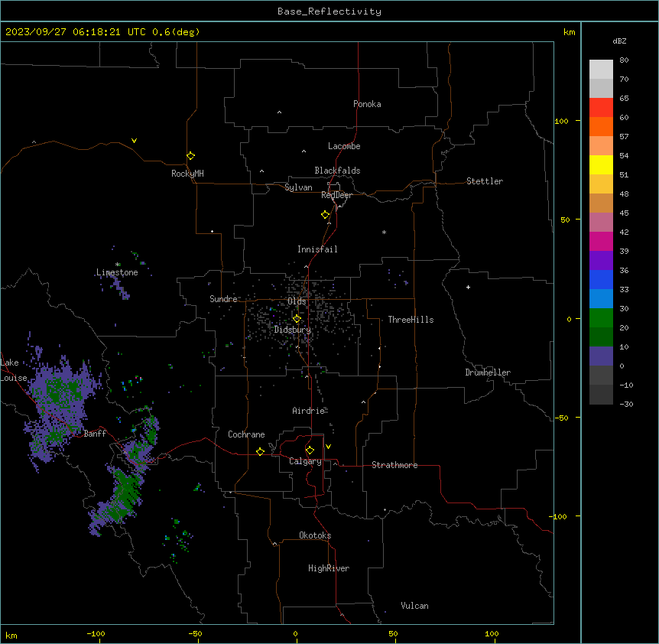The height and width of the screenshot is (644, 659).
Task: Select the orange 60-57 dBZ legend swatch
Action: click(601, 126)
